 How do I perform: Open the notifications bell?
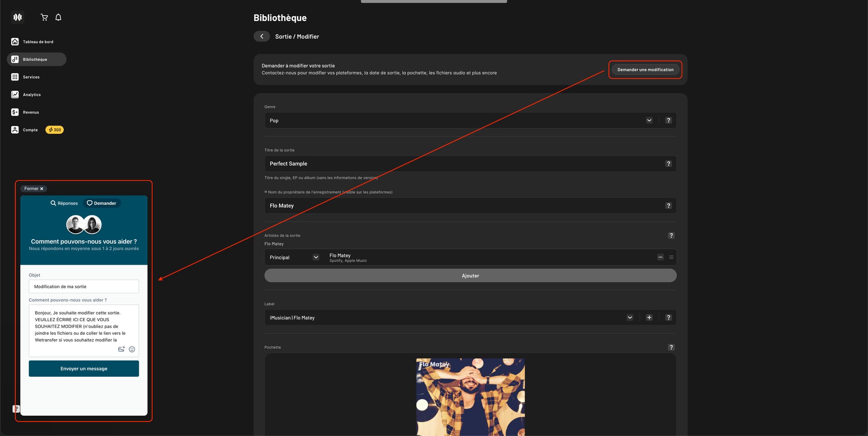tap(58, 17)
